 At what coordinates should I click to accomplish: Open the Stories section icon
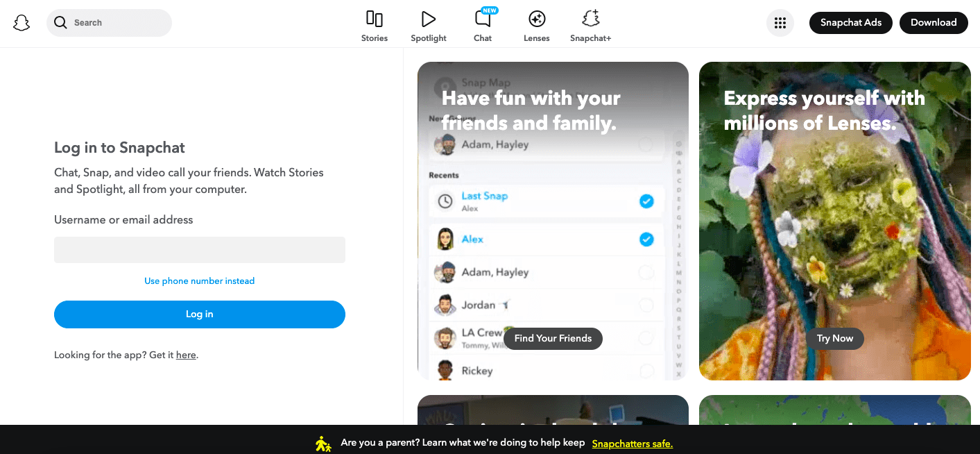[375, 19]
